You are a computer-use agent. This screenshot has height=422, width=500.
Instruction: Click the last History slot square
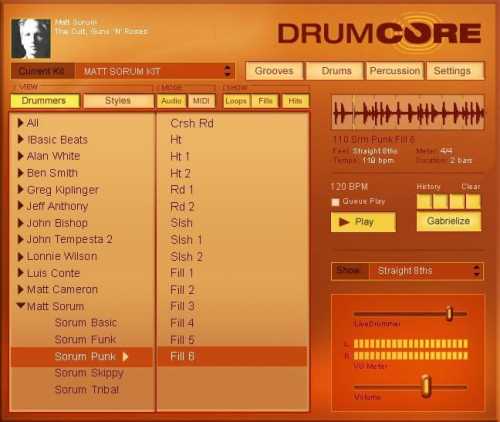(473, 202)
